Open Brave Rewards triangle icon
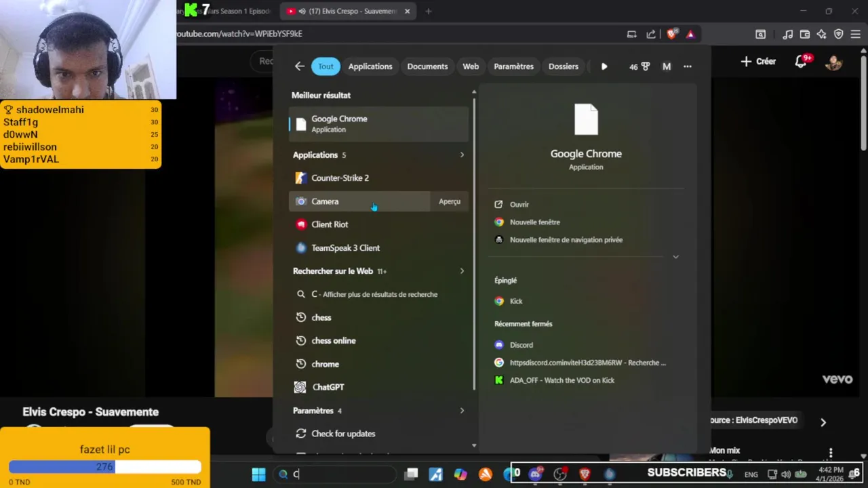868x488 pixels. pyautogui.click(x=690, y=34)
